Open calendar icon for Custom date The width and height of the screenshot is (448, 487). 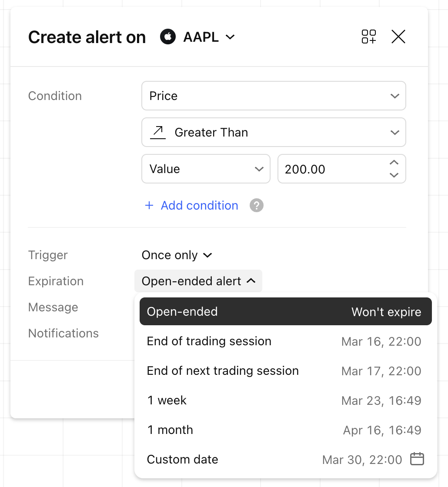click(417, 459)
